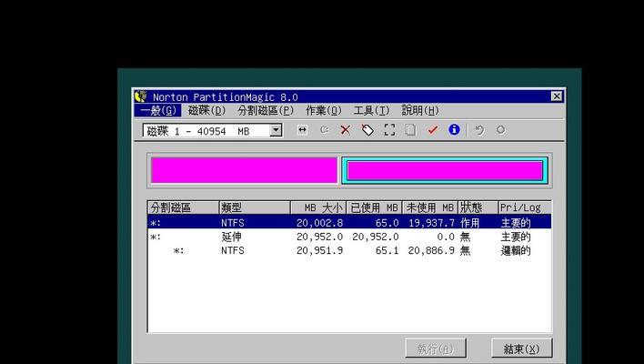The width and height of the screenshot is (644, 364).
Task: Click the 狀態 column header
Action: [x=478, y=207]
